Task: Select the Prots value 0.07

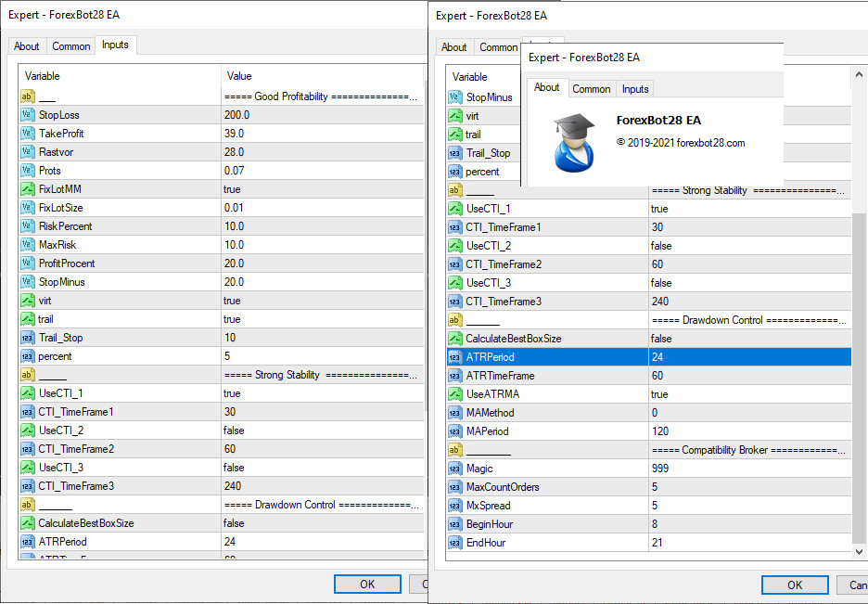Action: (235, 171)
